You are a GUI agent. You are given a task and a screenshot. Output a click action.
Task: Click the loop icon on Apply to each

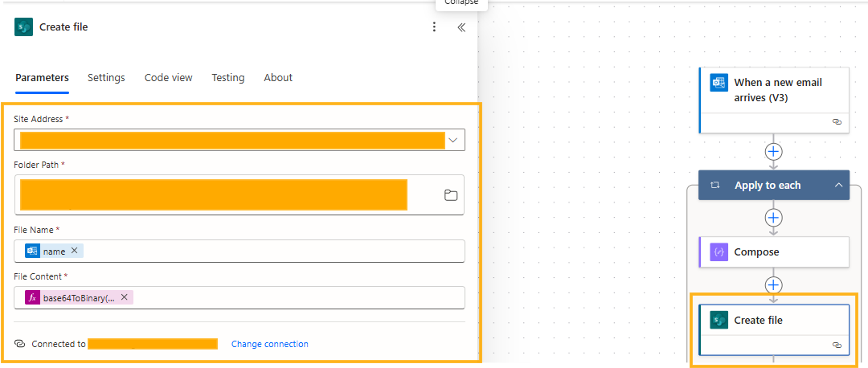(x=714, y=186)
